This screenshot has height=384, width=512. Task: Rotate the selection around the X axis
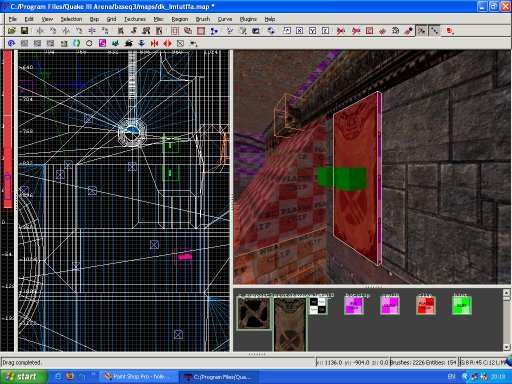53,31
